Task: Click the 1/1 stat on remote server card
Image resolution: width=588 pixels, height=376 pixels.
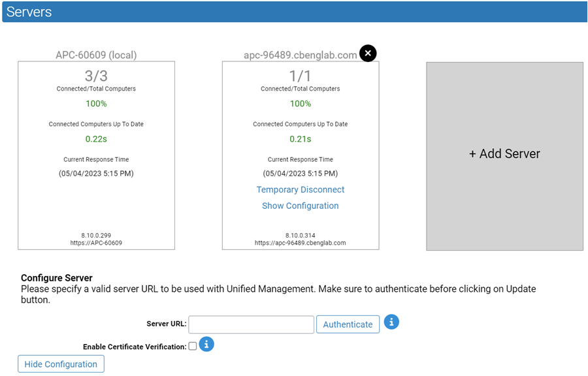Action: tap(300, 74)
